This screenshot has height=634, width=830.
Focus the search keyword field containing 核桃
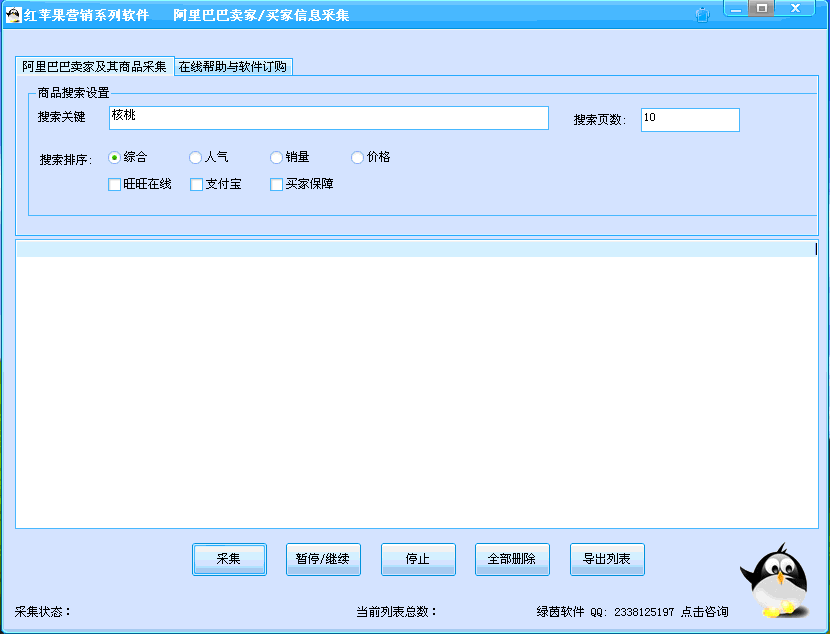tap(329, 118)
